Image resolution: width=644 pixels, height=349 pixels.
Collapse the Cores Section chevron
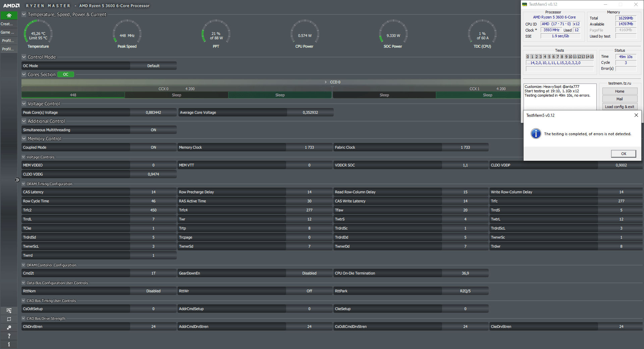click(x=24, y=74)
